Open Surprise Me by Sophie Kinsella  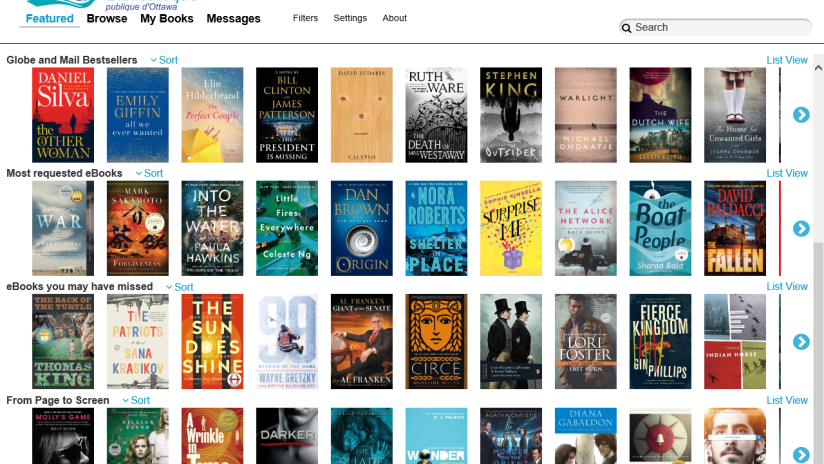click(511, 228)
